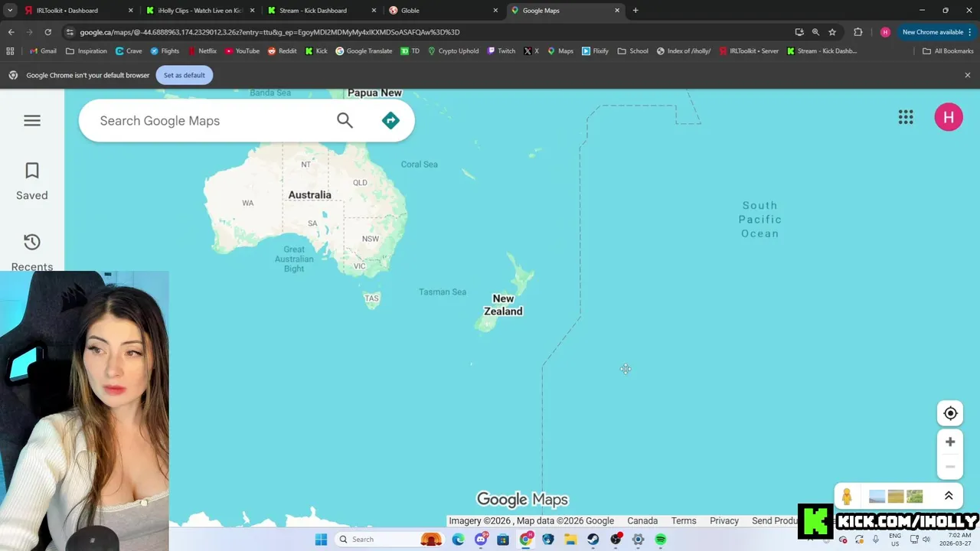The image size is (980, 551).
Task: Click the Australia map label
Action: 309,195
